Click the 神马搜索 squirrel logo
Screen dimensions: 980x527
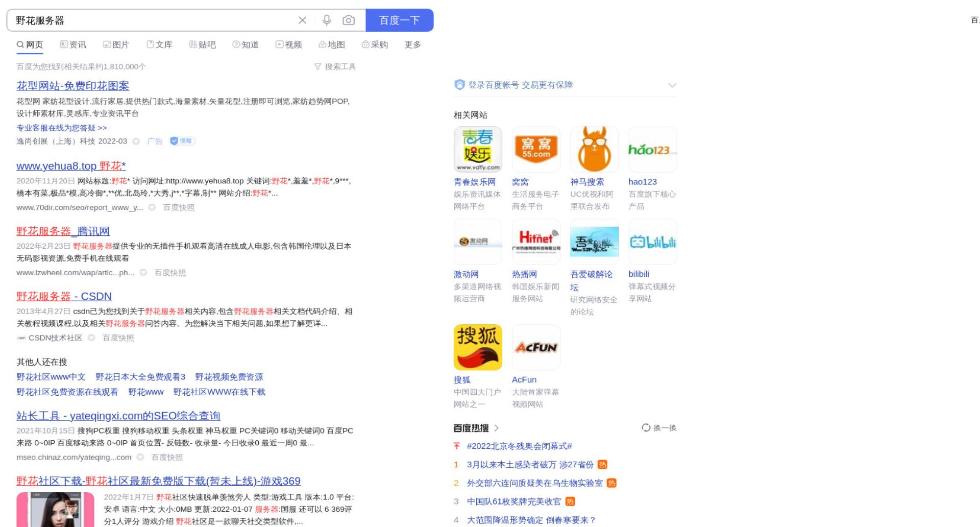[594, 149]
